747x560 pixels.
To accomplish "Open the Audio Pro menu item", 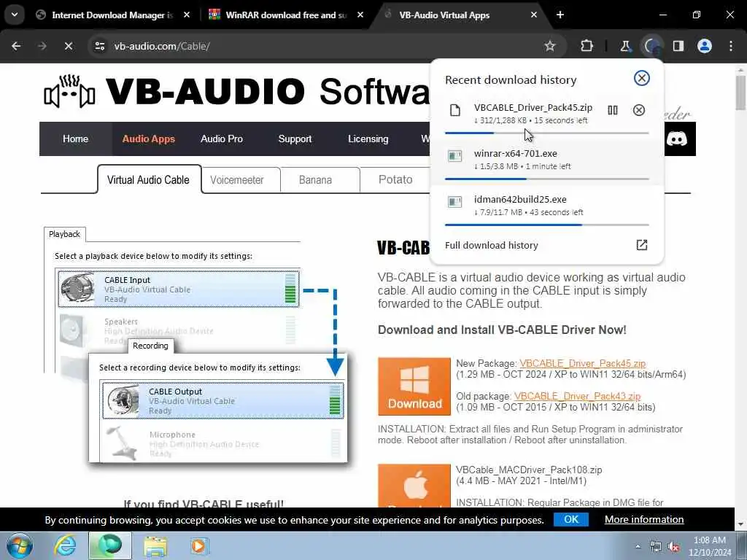I will [222, 139].
